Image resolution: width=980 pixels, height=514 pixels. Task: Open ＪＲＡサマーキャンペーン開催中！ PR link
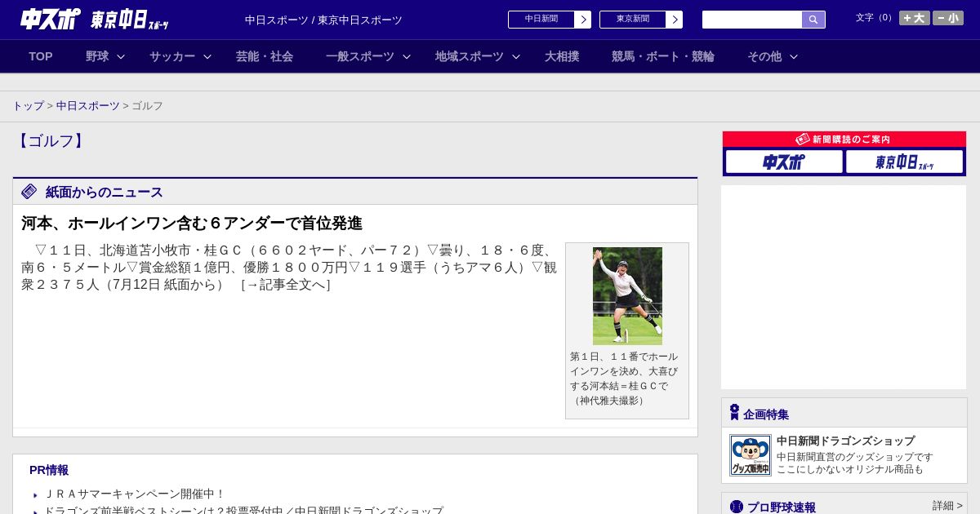[x=134, y=494]
